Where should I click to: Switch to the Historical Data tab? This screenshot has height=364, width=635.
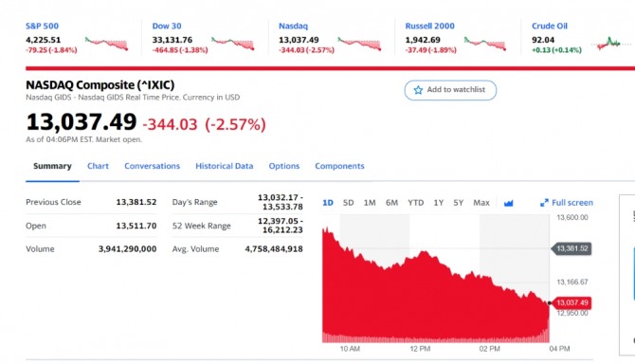[x=225, y=166]
